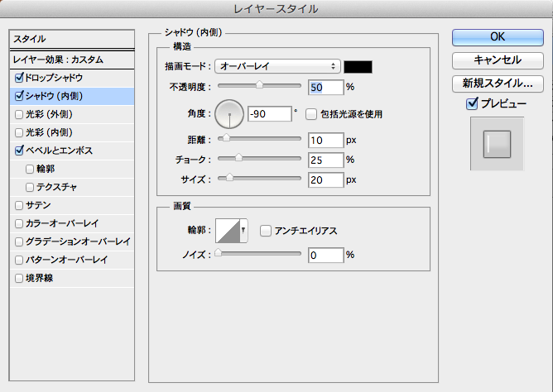Viewport: 553px width, 392px height.
Task: Enable the パターンオーバーレイ checkbox
Action: coord(19,261)
